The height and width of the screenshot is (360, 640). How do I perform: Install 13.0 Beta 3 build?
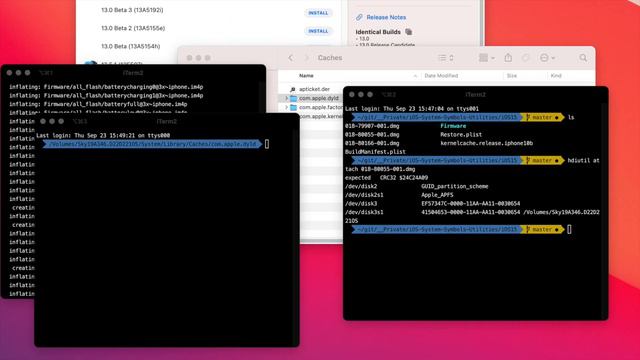[x=318, y=13]
